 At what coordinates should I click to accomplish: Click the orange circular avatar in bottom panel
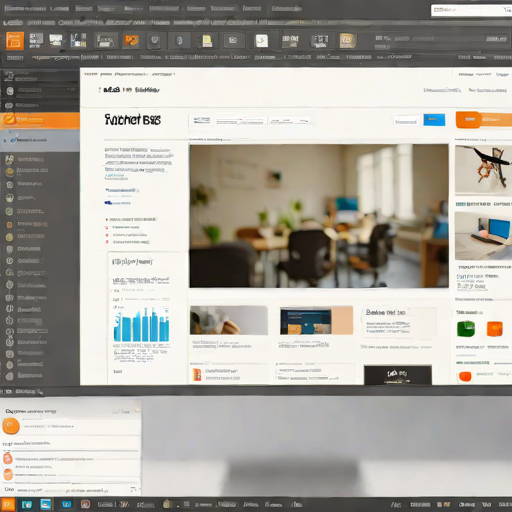tap(11, 426)
